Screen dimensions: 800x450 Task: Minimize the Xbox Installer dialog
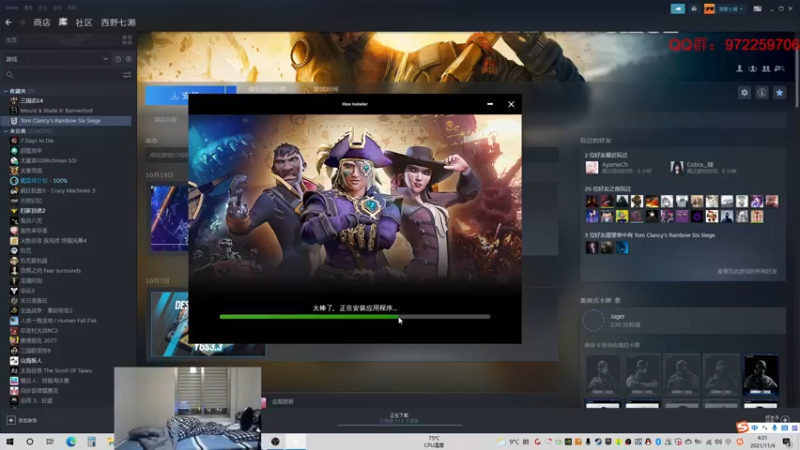click(490, 104)
